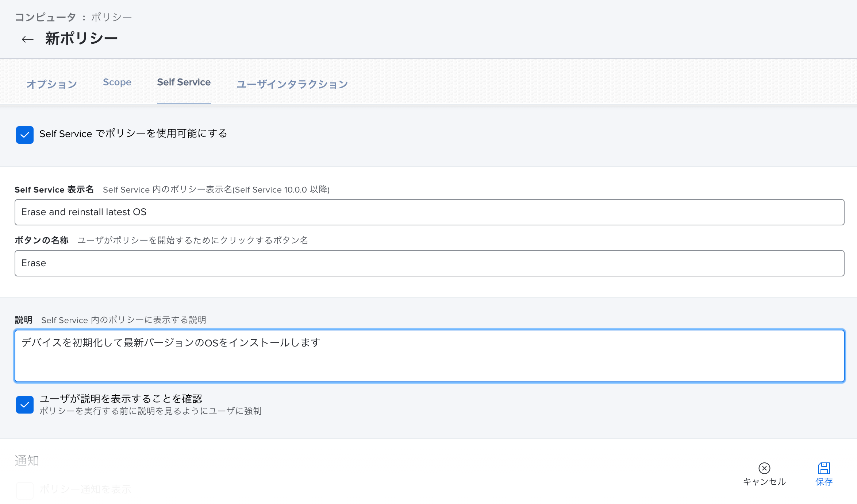The image size is (857, 504).
Task: Click the cancel circle-x icon
Action: [x=764, y=468]
